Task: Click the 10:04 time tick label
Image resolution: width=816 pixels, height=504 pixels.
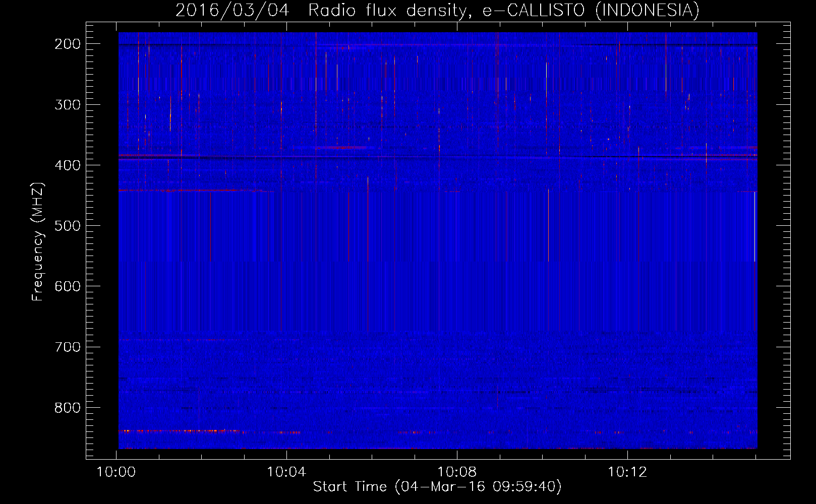Action: [286, 472]
